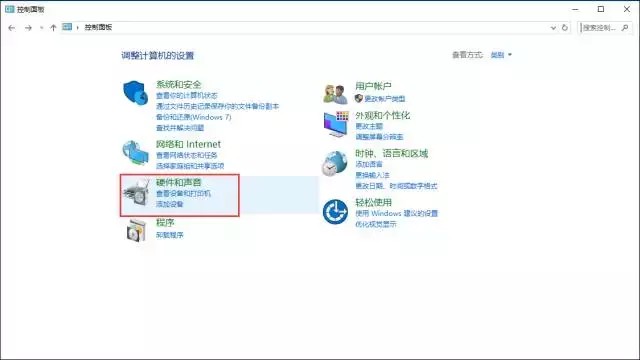Open the 外观和个性化 heading
The image size is (640, 360).
click(382, 115)
